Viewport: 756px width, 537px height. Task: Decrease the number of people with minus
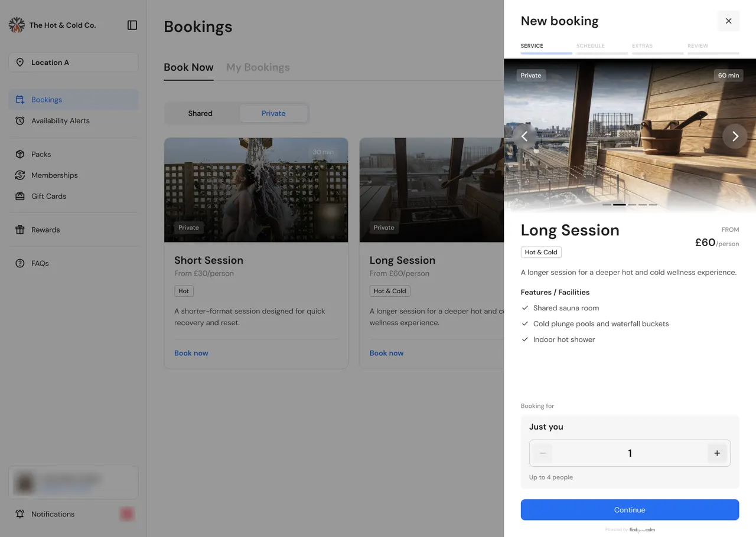[543, 453]
